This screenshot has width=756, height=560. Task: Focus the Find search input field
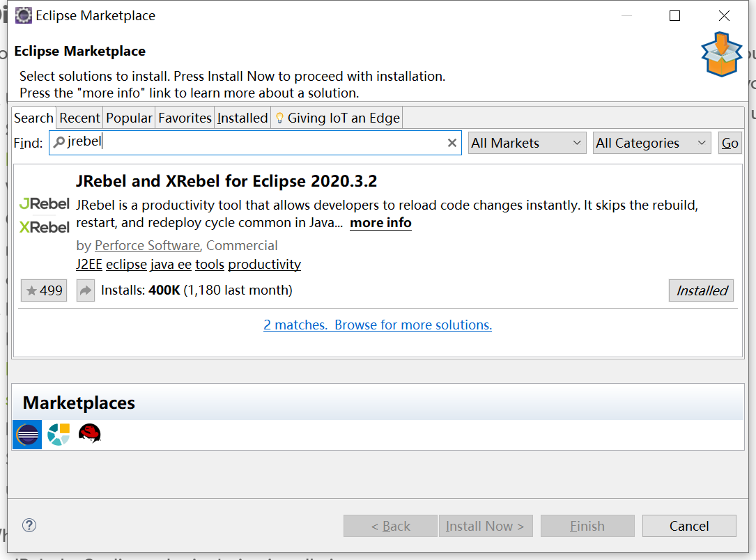click(255, 143)
